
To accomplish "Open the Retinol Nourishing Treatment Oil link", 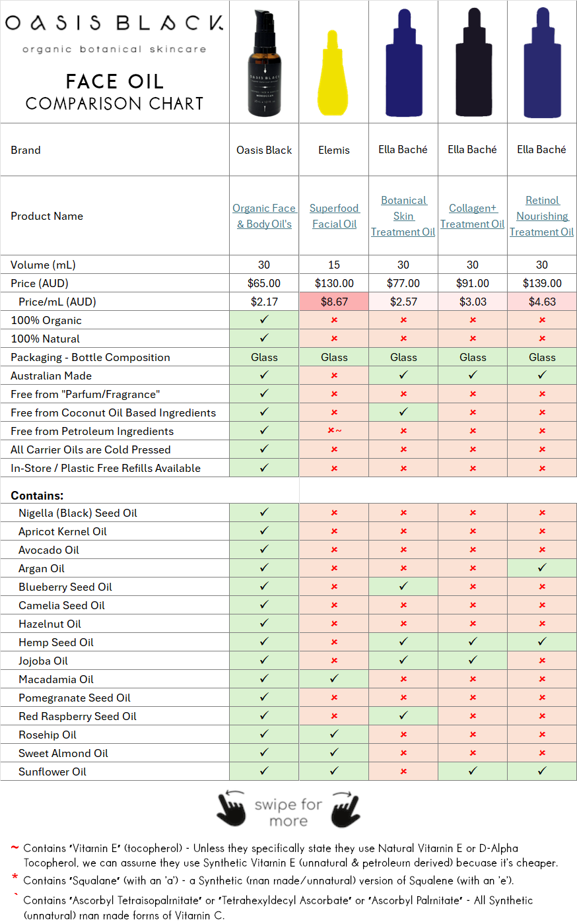I will [x=541, y=216].
